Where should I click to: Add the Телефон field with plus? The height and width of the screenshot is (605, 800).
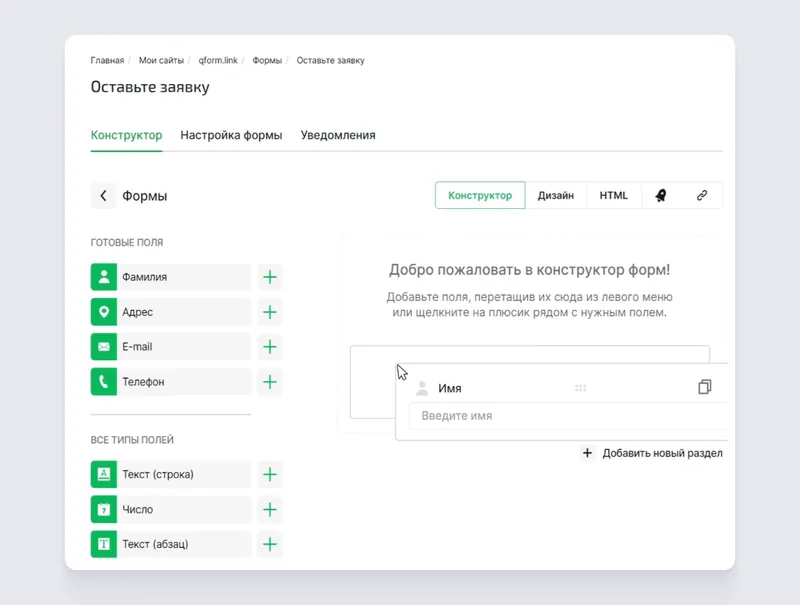click(x=270, y=382)
